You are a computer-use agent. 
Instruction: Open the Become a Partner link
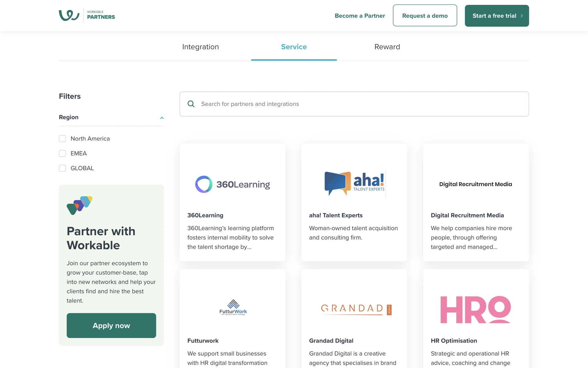[360, 16]
